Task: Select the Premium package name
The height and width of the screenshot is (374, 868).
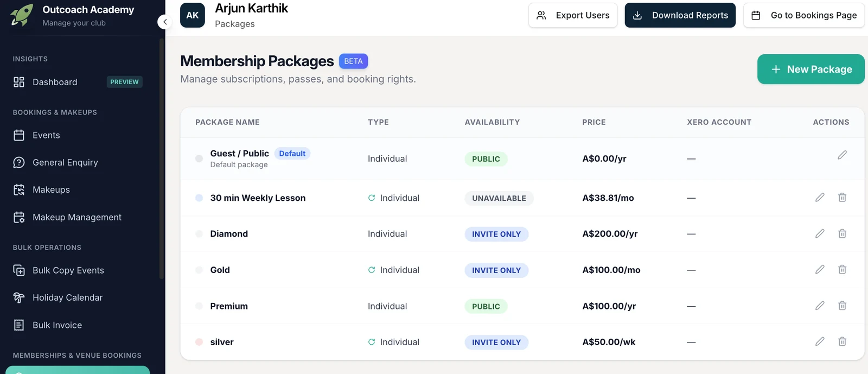Action: coord(229,306)
